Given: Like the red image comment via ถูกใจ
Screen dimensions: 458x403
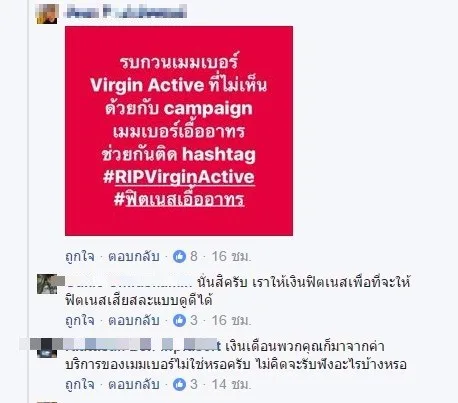Looking at the screenshot, I should click(80, 256).
